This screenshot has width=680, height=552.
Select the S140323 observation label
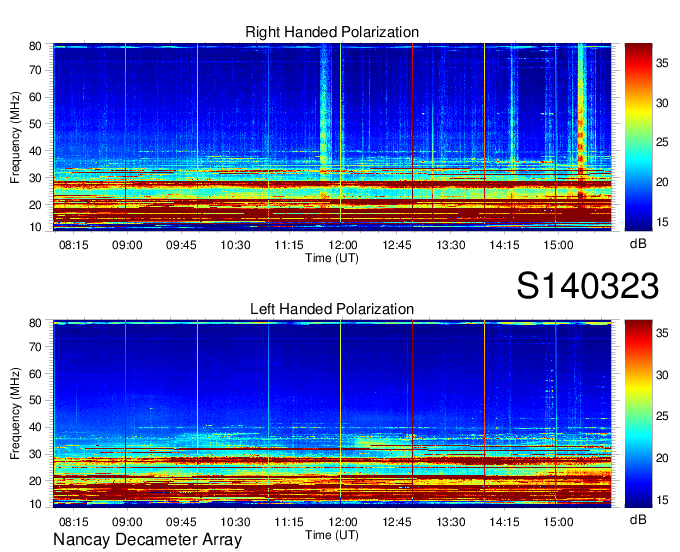tap(588, 285)
